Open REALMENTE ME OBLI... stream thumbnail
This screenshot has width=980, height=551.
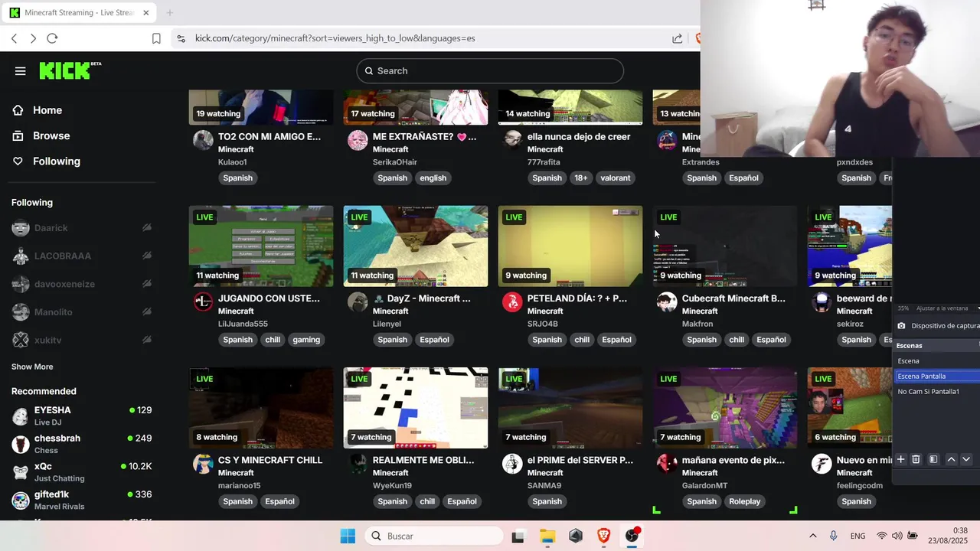click(416, 408)
